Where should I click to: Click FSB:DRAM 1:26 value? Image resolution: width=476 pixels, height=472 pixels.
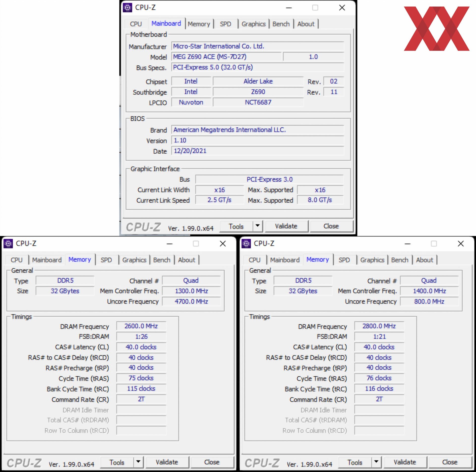tap(141, 337)
